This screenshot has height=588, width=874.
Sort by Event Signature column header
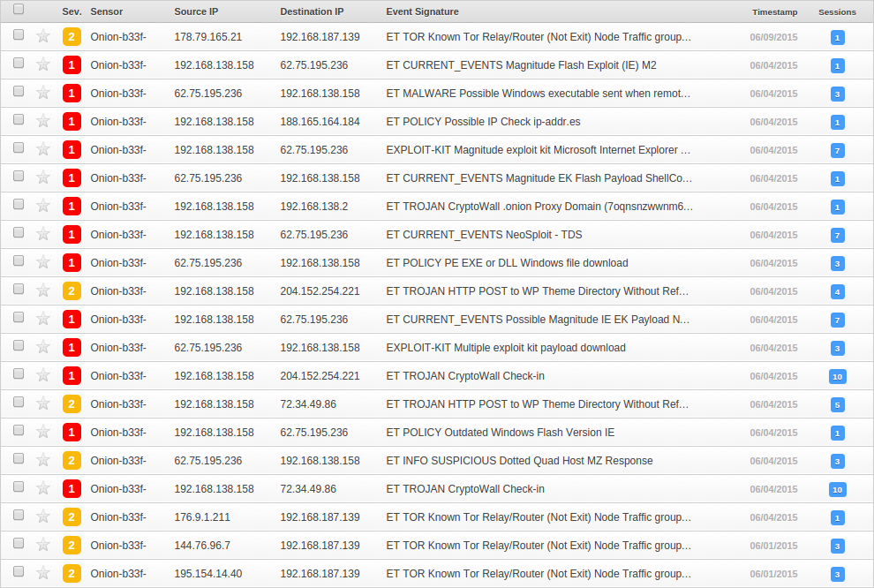pos(422,11)
